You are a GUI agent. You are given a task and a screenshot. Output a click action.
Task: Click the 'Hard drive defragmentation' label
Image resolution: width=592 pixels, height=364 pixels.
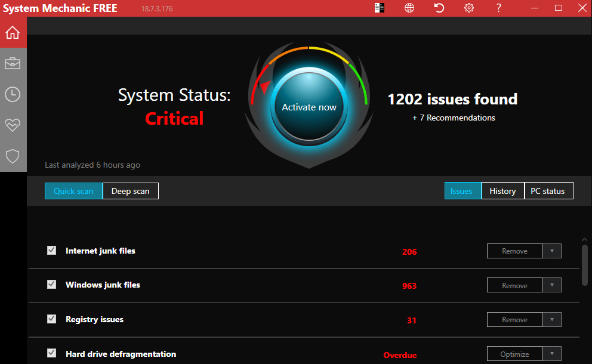[x=121, y=354]
